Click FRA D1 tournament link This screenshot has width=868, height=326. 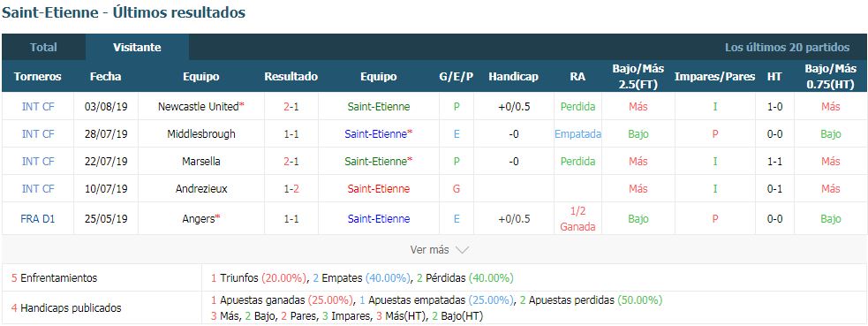(38, 218)
